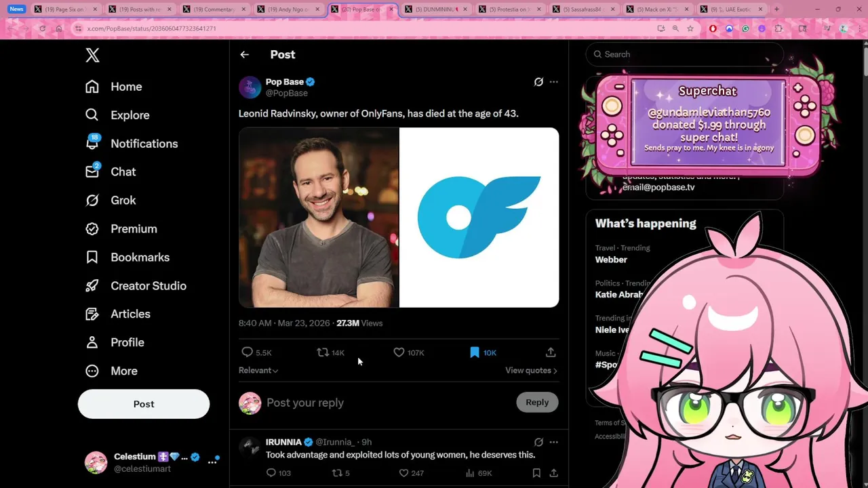The image size is (868, 488).
Task: Toggle bookmark with 10K count
Action: point(483,352)
